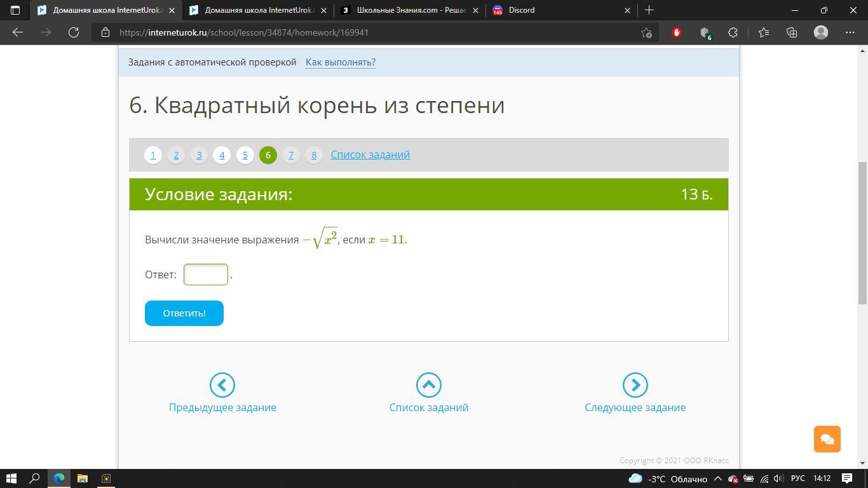
Task: Switch РУС keyboard language
Action: pos(798,478)
